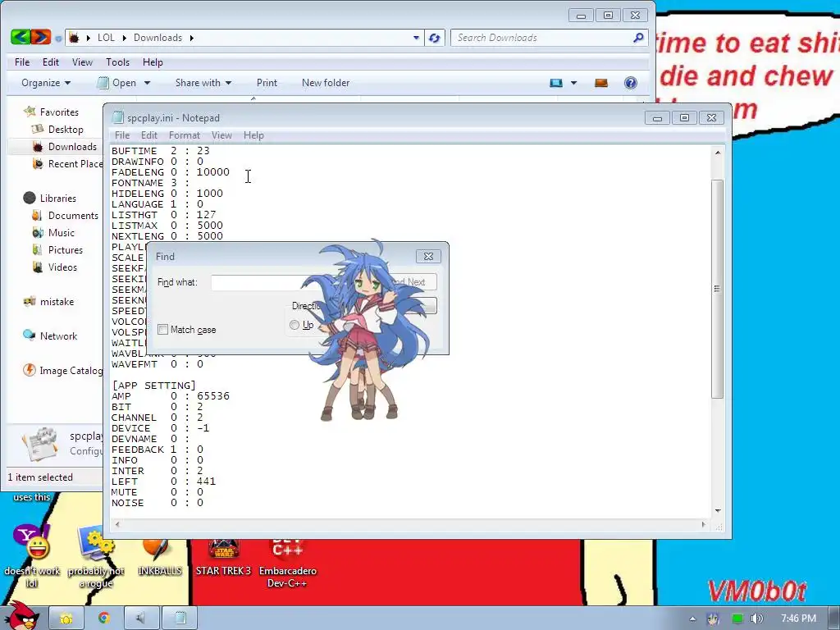Viewport: 840px width, 630px height.
Task: Open the change view options arrow
Action: click(573, 83)
